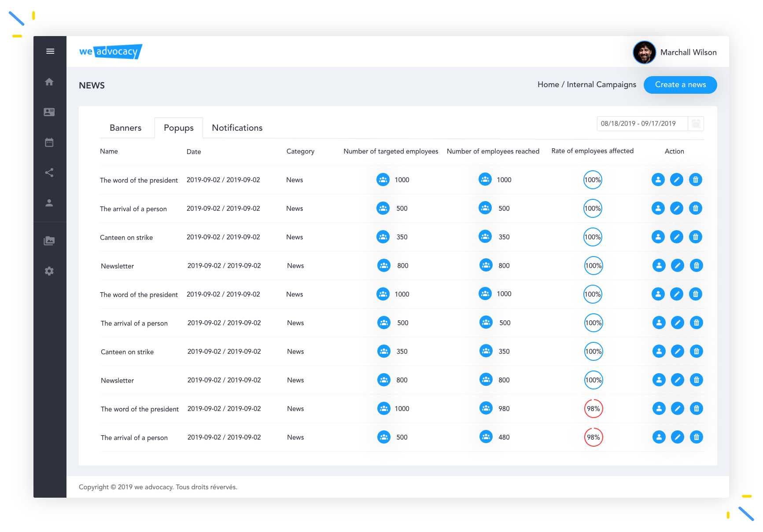The height and width of the screenshot is (532, 763).
Task: Click the 980 employees reached value
Action: pos(504,409)
